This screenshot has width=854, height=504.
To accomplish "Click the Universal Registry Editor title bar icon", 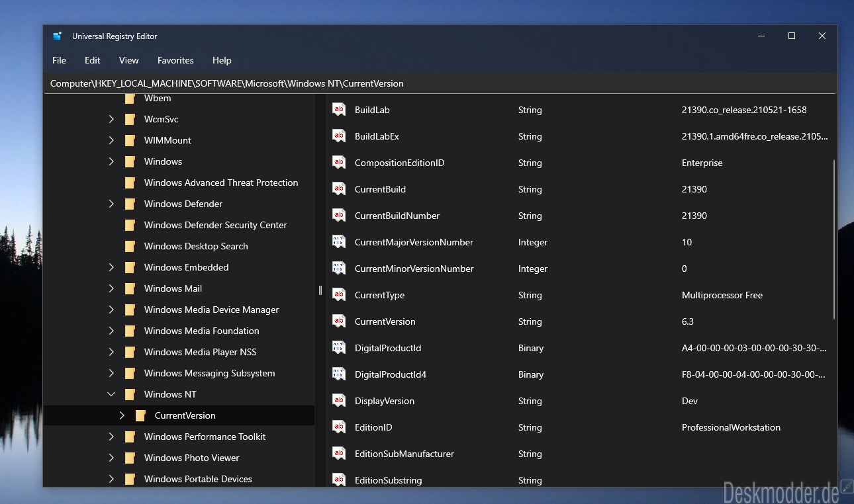I will point(58,36).
